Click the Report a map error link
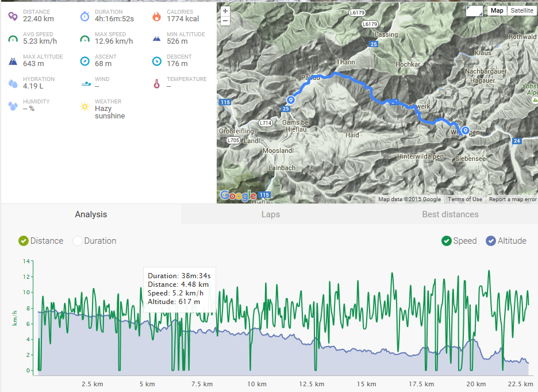This screenshot has height=392, width=538. tap(513, 199)
